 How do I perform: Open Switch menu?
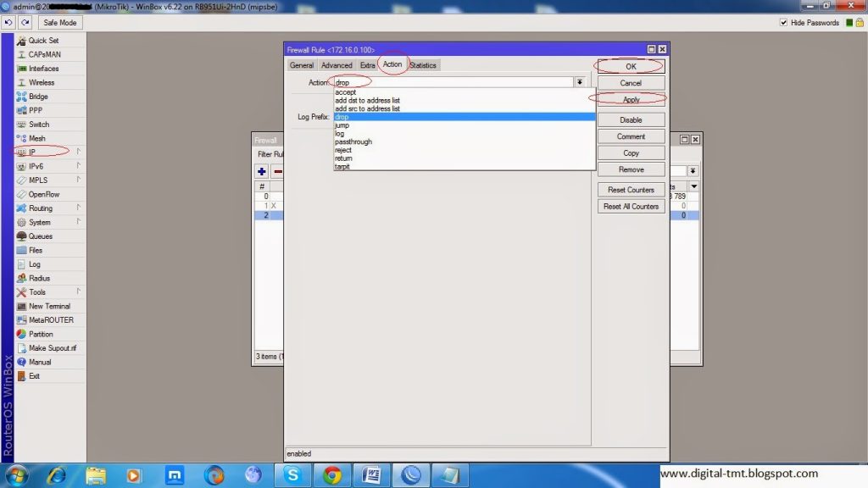tap(50, 125)
